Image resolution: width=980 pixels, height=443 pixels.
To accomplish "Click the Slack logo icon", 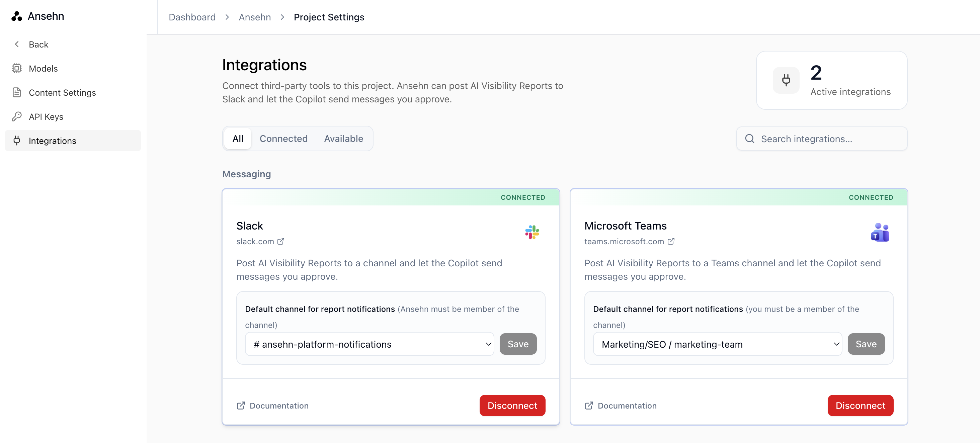I will point(532,232).
